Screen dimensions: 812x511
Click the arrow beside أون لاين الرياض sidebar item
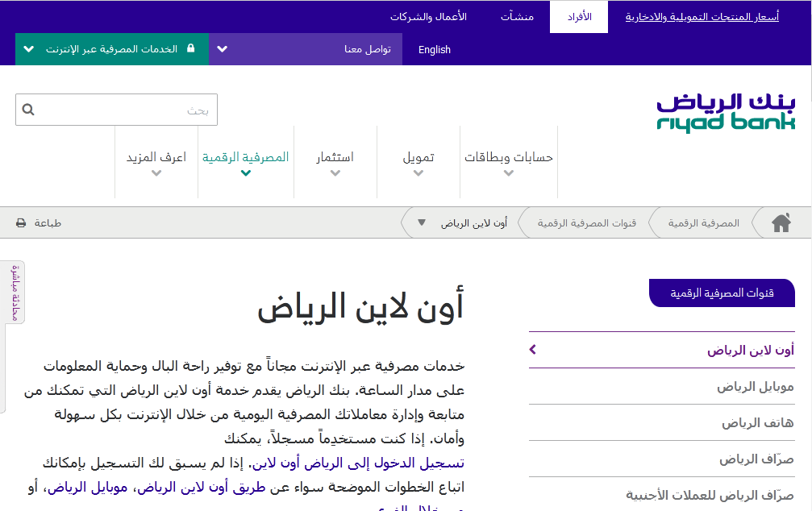point(533,350)
